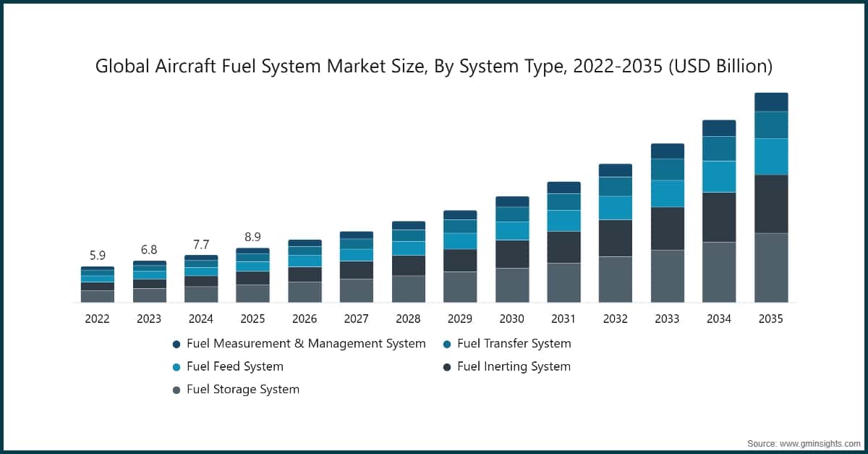
Task: Select 'Fuel Feed System' legend label
Action: [x=235, y=366]
